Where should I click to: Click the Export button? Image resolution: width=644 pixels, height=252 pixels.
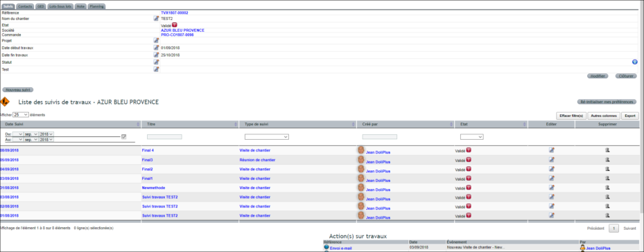(630, 116)
